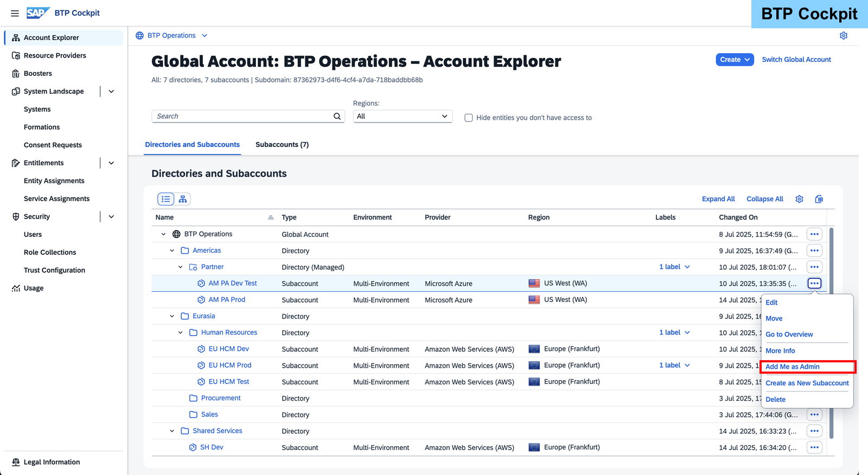Toggle Hide entities you don't have access to
The image size is (868, 475).
coord(469,118)
